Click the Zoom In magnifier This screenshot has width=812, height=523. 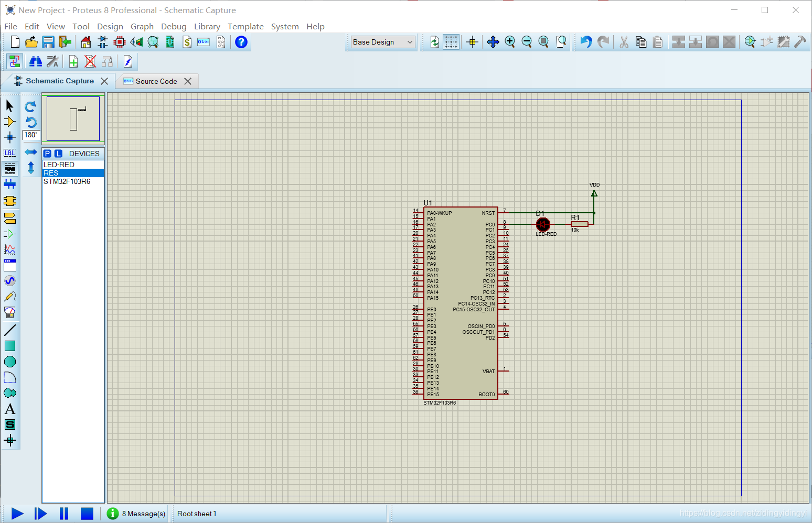coord(510,42)
